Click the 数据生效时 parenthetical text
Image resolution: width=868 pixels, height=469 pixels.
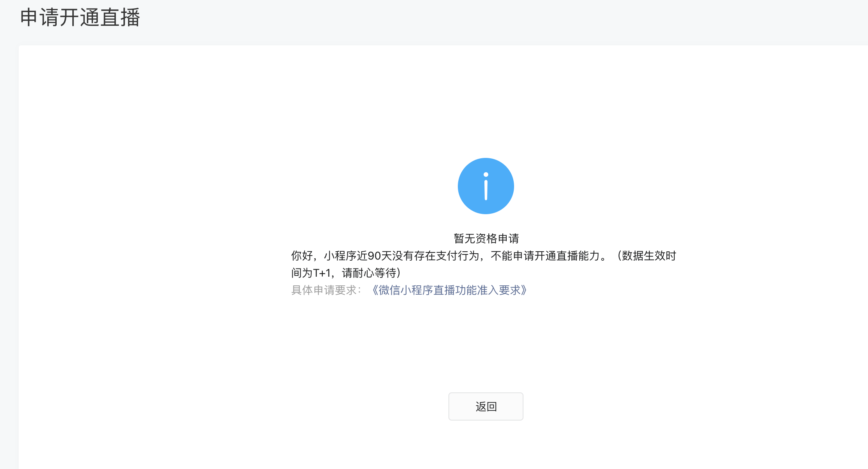pos(648,256)
